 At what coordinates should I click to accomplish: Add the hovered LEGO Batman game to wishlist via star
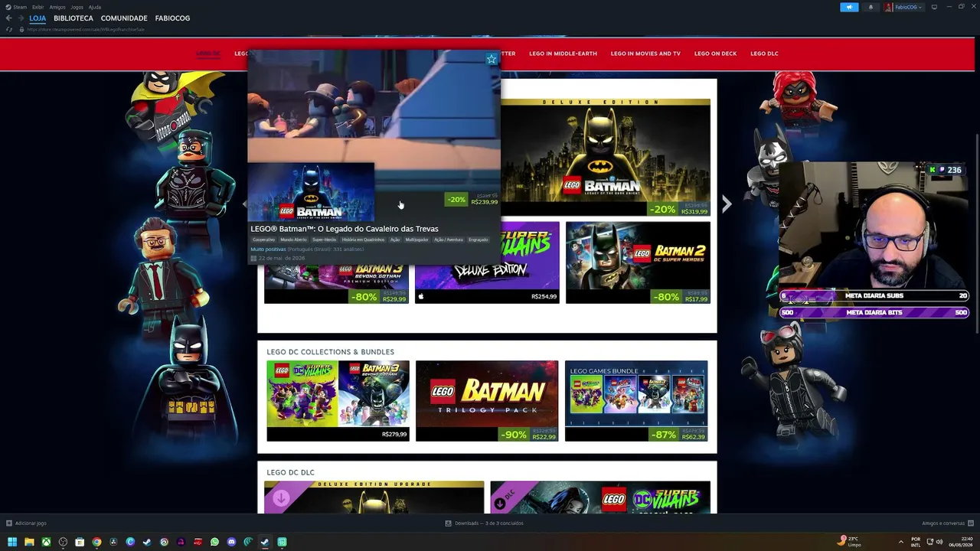(x=492, y=59)
